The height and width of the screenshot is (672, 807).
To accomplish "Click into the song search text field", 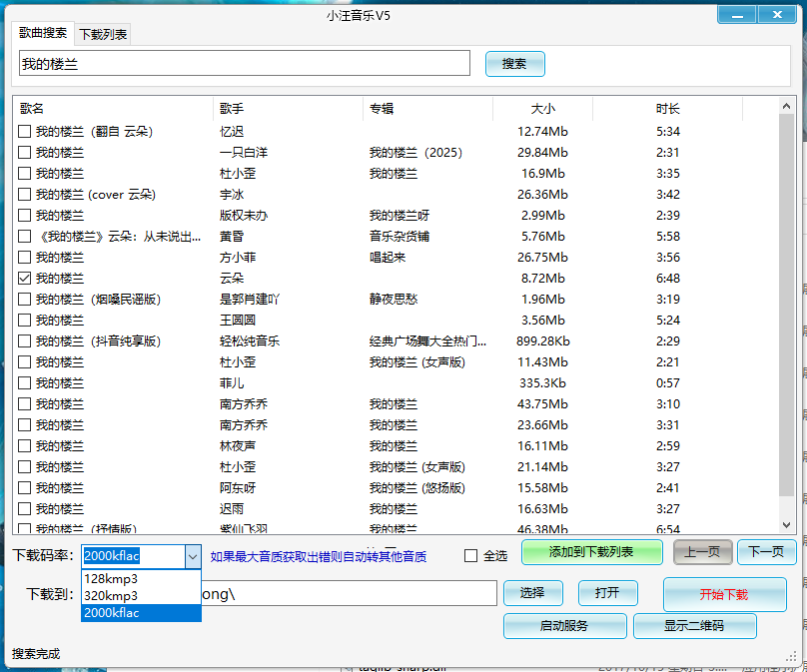I will (x=244, y=64).
